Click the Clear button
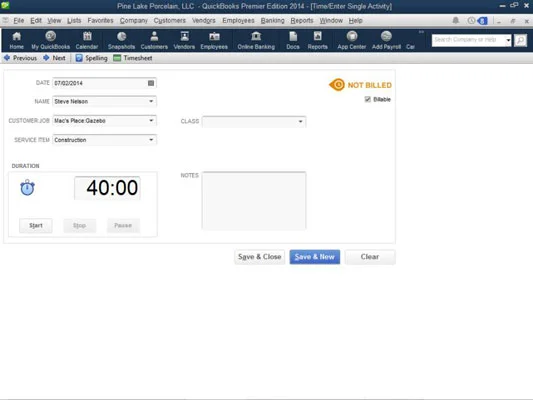 click(x=370, y=257)
